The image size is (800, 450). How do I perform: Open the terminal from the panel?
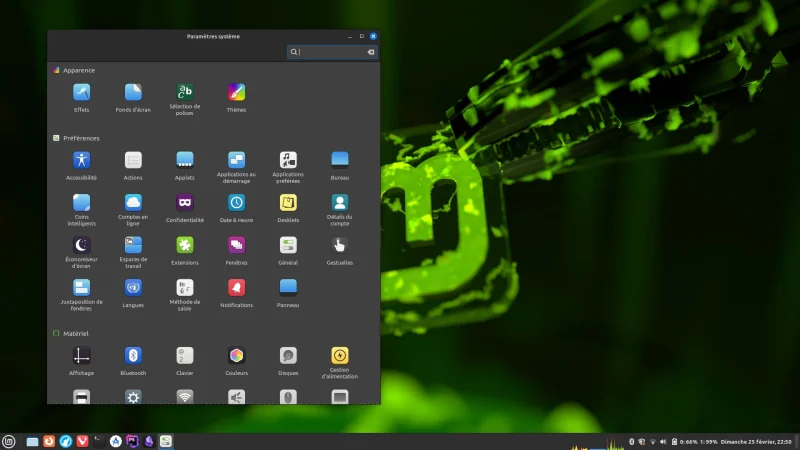coord(99,441)
